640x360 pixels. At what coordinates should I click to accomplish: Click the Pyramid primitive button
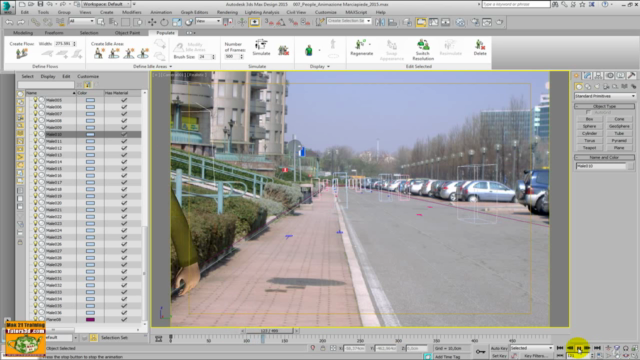[x=619, y=140]
